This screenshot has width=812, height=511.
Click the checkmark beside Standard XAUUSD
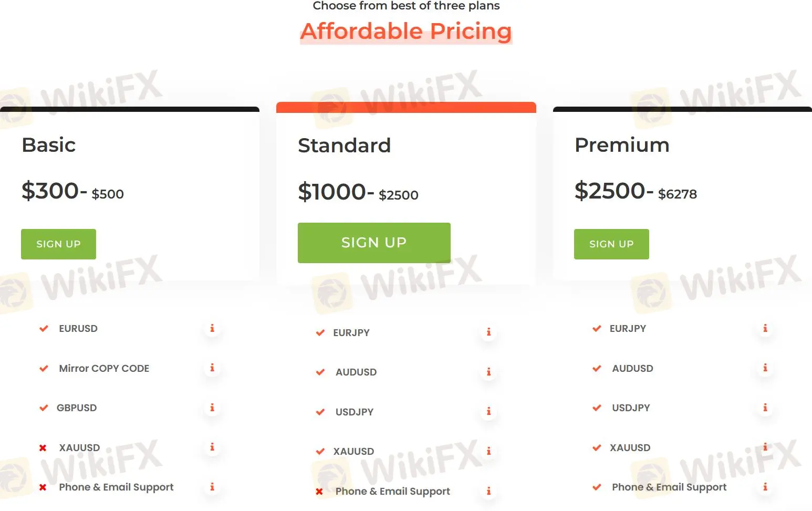click(320, 451)
